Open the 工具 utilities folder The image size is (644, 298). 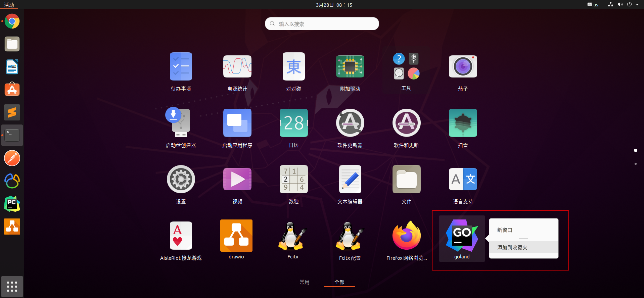click(x=406, y=66)
